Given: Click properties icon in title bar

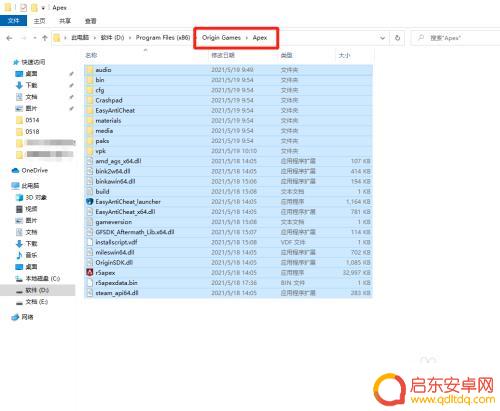Looking at the screenshot, I should tap(23, 7).
